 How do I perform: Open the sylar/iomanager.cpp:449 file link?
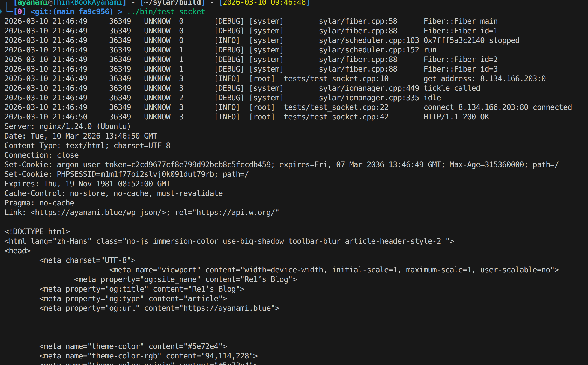coord(369,88)
